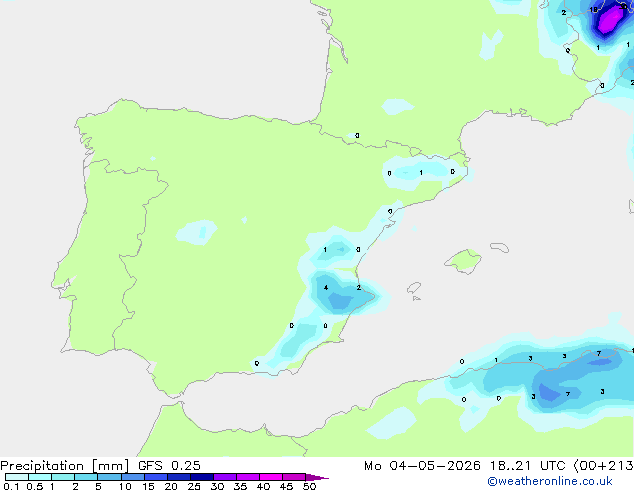Viewport: 634px width, 490px height.
Task: Click the Mallorca island on the map
Action: (463, 262)
